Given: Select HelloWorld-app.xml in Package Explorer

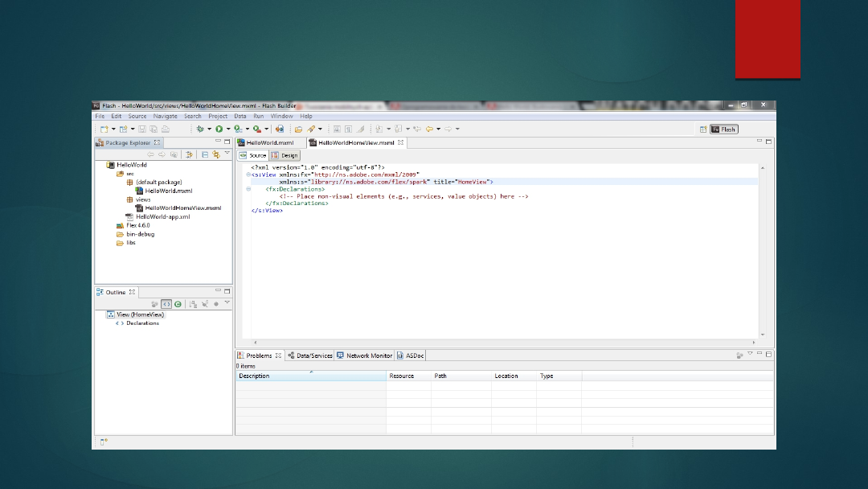Looking at the screenshot, I should click(162, 216).
